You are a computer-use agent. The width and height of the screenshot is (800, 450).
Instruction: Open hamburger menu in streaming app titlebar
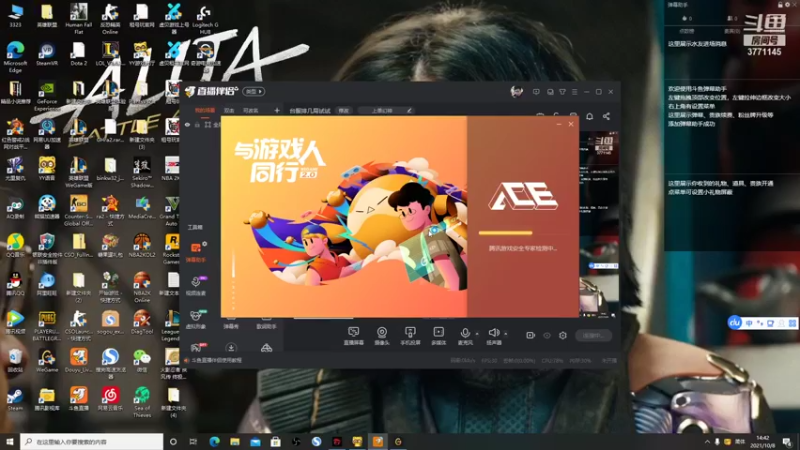[574, 92]
